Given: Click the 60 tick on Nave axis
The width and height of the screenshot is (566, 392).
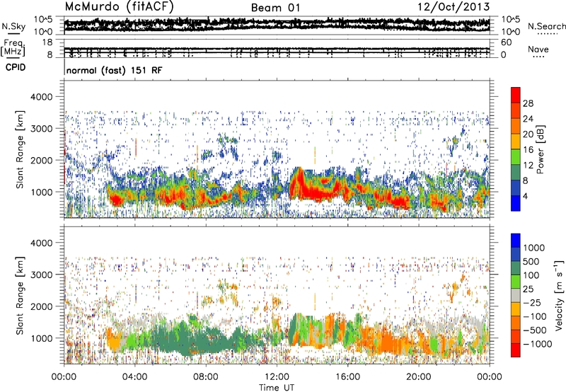Looking at the screenshot, I should (x=506, y=42).
